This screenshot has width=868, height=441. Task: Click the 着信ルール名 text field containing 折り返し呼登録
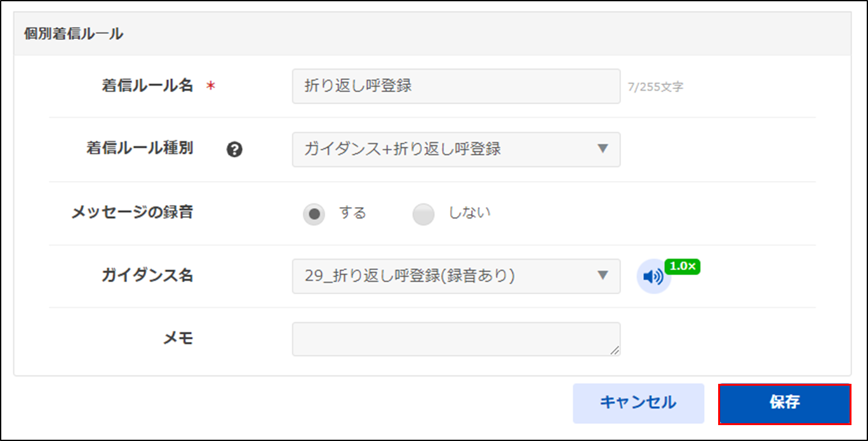click(456, 86)
